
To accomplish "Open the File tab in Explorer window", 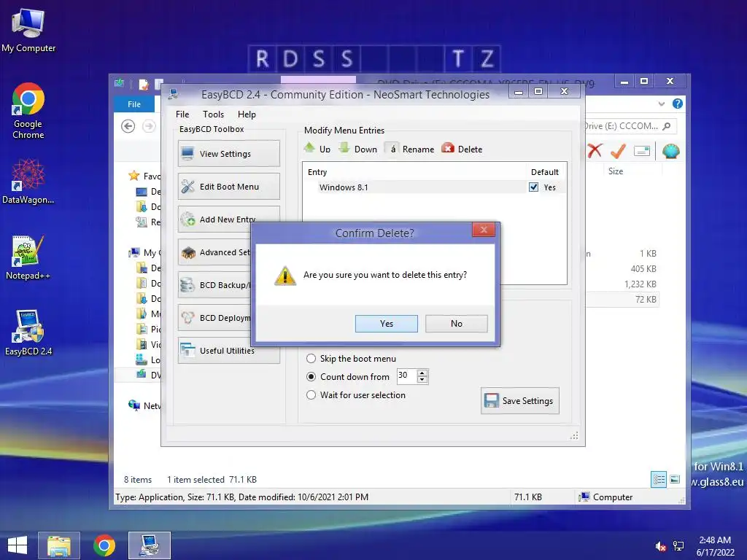I will tap(134, 104).
